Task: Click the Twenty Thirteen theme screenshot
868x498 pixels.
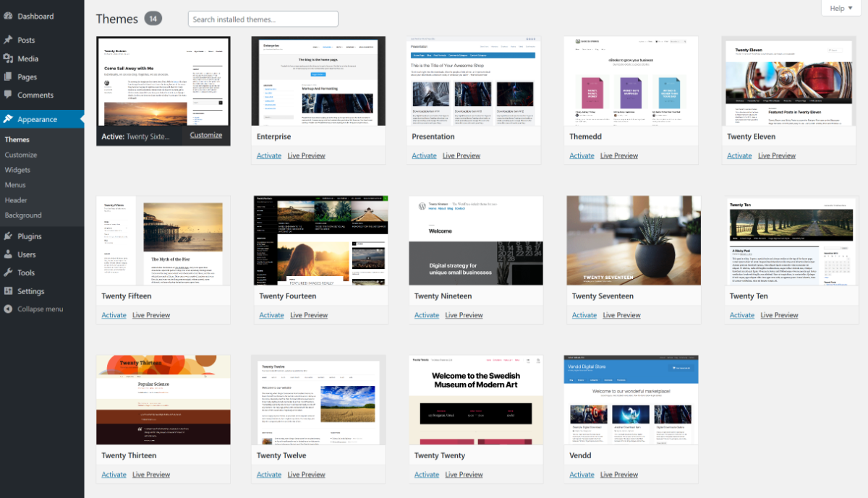Action: click(163, 400)
